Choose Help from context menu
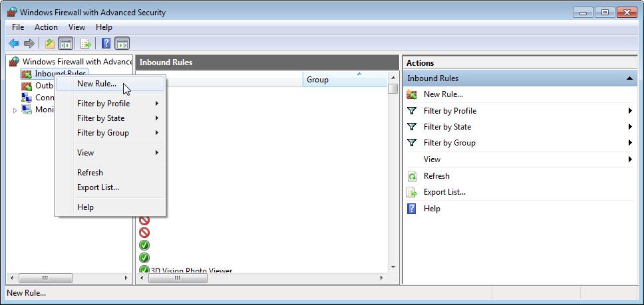Viewport: 644px width, 305px height. coord(110,207)
